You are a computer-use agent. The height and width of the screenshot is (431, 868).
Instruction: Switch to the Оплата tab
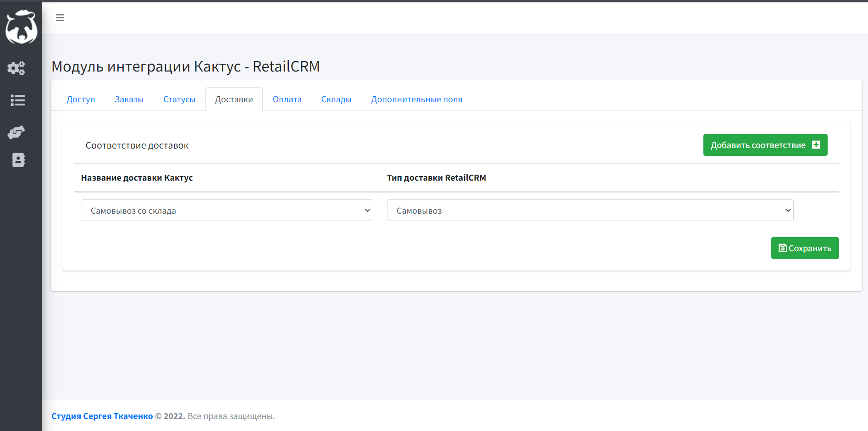click(x=287, y=99)
